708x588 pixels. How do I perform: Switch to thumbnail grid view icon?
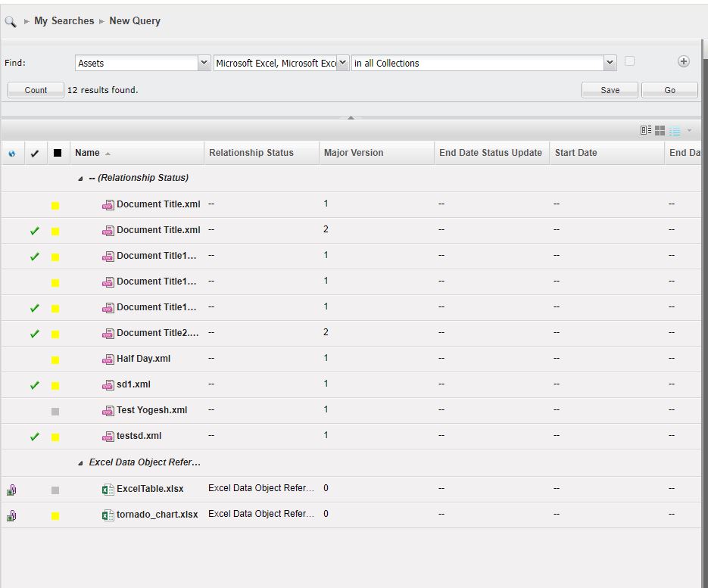pyautogui.click(x=660, y=130)
